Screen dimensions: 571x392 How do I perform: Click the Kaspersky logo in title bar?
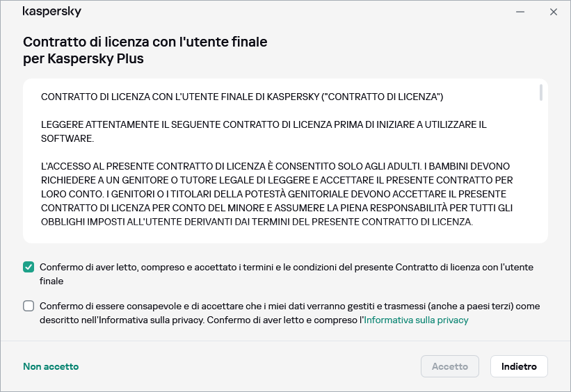[52, 12]
